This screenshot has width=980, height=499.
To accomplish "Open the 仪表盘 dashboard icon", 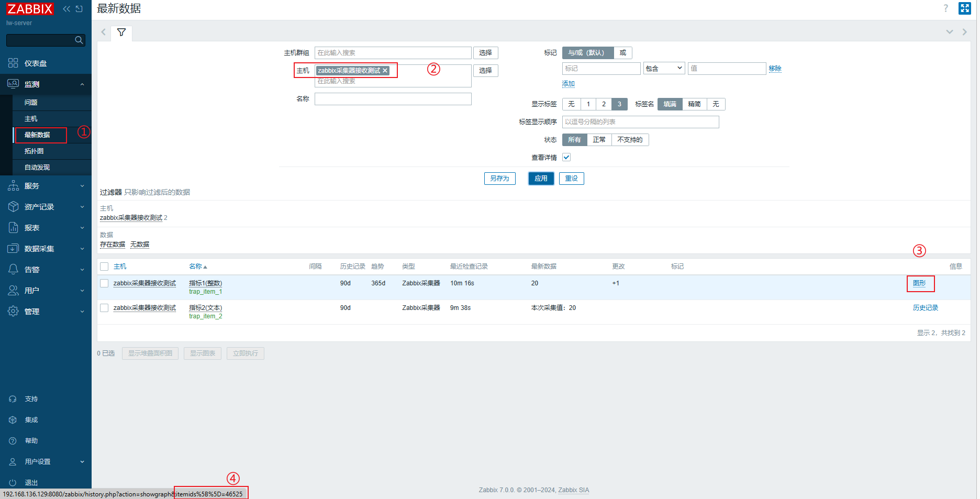I will pos(13,63).
